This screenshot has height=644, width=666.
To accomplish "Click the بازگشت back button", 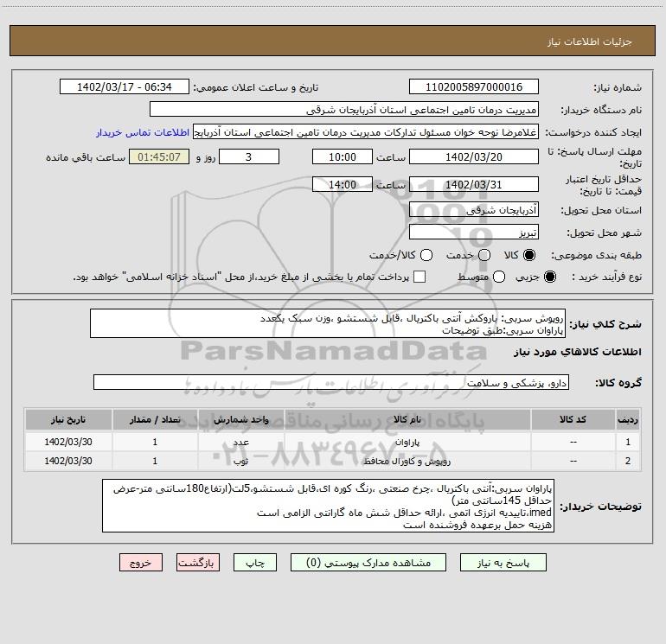I will pos(198,563).
